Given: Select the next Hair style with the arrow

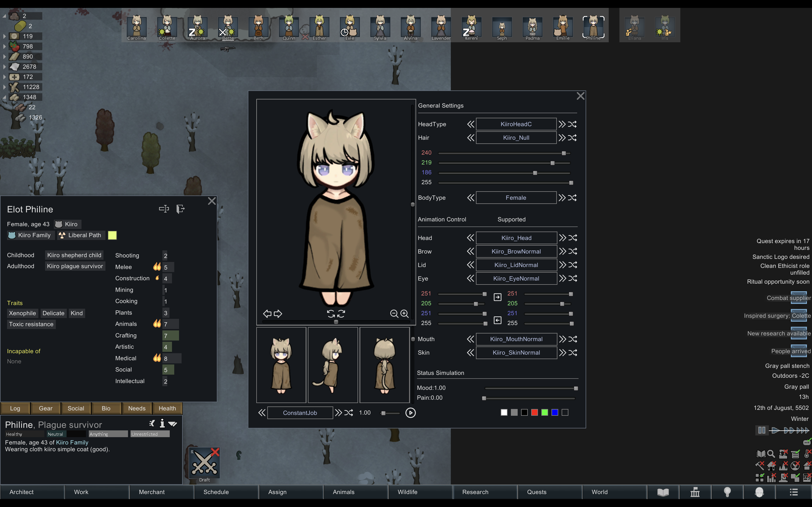Looking at the screenshot, I should pyautogui.click(x=562, y=138).
